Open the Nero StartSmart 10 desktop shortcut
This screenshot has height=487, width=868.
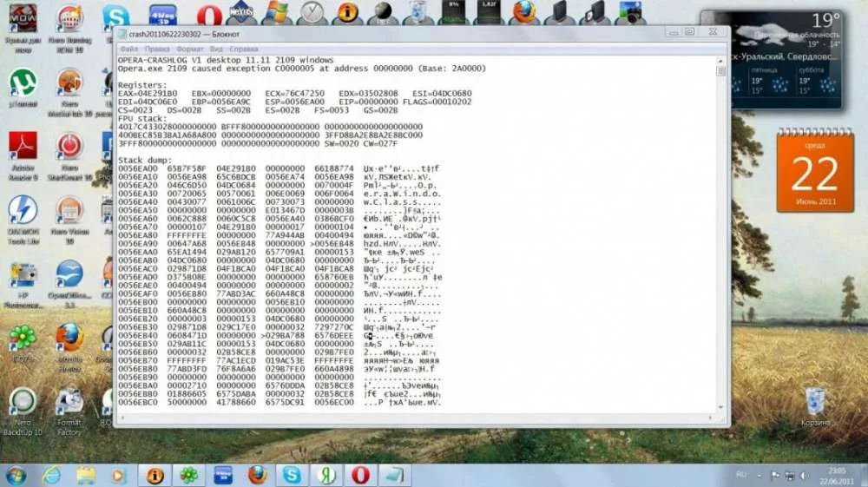tap(69, 156)
